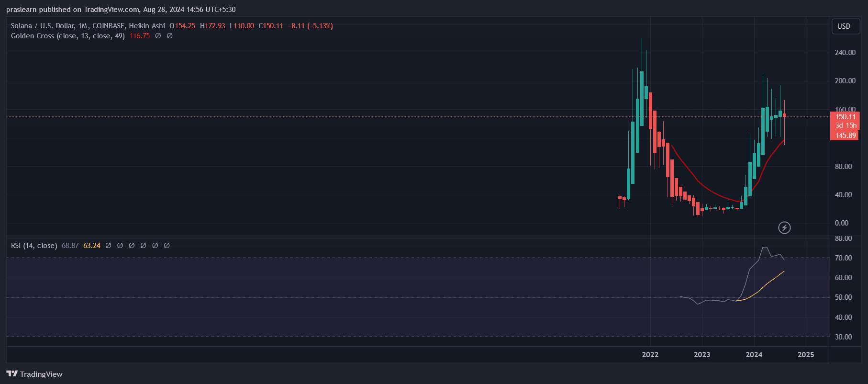Click the lightning bolt icon on chart
Image resolution: width=868 pixels, height=384 pixels.
click(784, 227)
